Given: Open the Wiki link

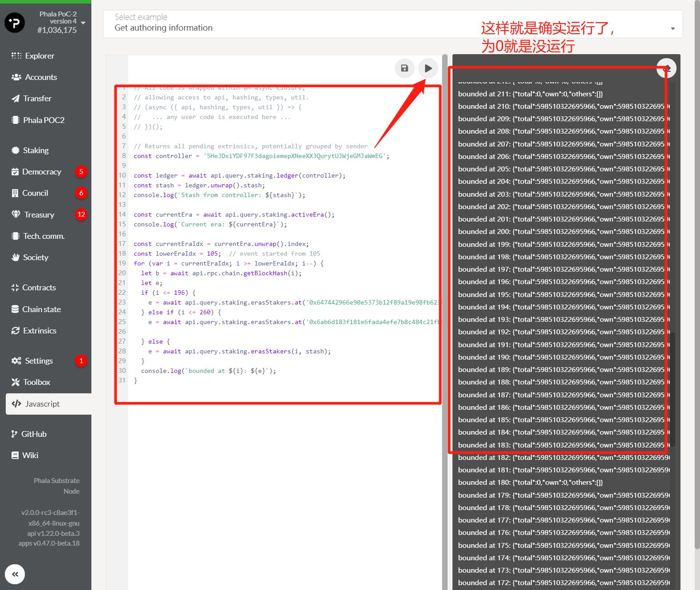Looking at the screenshot, I should point(30,455).
